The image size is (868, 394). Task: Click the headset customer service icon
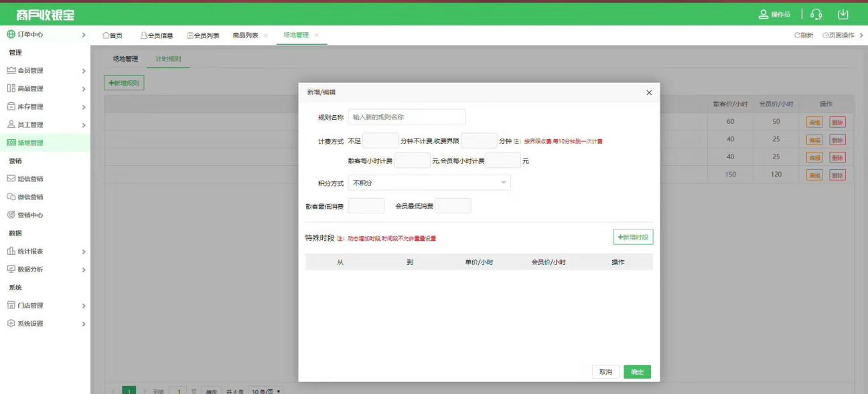click(x=816, y=14)
